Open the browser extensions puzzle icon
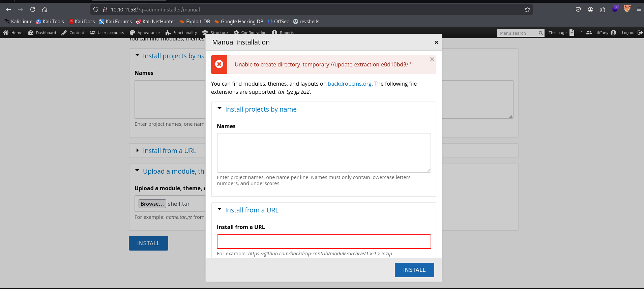 tap(603, 9)
